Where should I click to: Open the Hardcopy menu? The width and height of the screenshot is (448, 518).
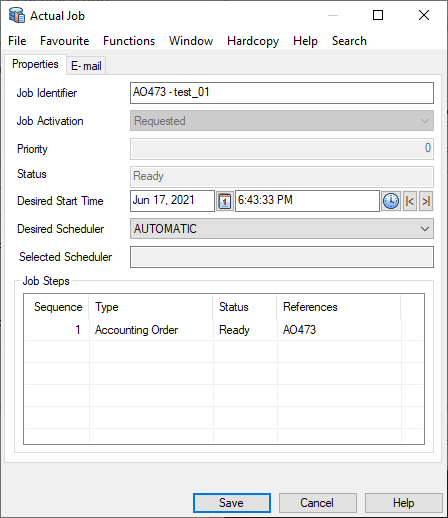(253, 41)
